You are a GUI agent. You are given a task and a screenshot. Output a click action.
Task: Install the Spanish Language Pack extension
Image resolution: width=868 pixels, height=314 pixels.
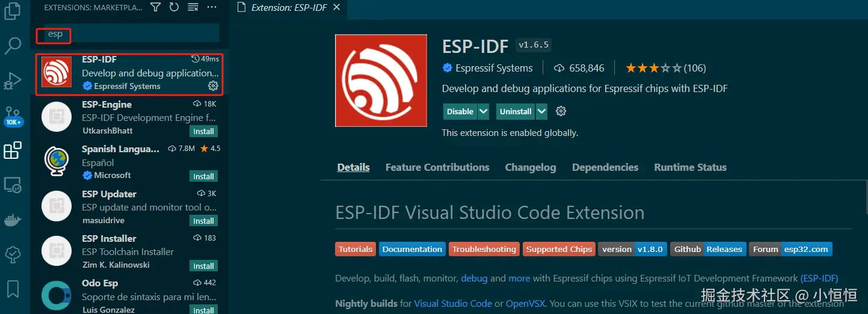(203, 176)
